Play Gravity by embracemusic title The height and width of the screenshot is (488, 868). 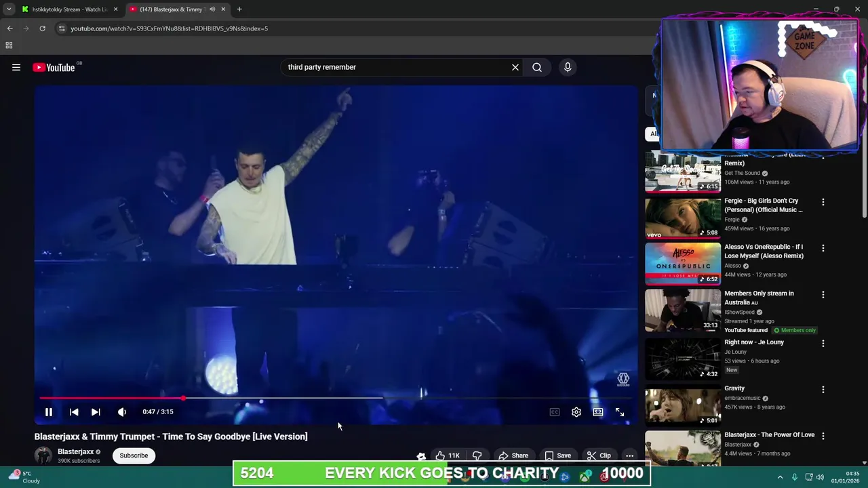coord(734,388)
